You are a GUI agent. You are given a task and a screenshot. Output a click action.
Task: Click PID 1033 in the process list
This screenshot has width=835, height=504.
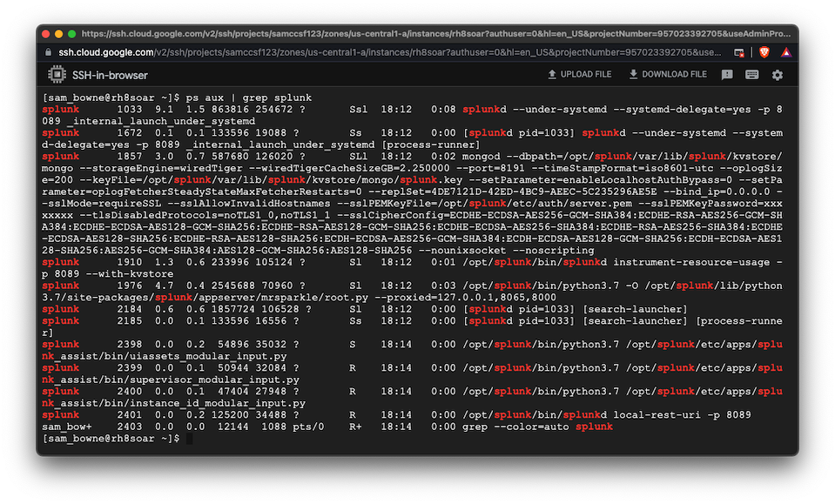130,109
